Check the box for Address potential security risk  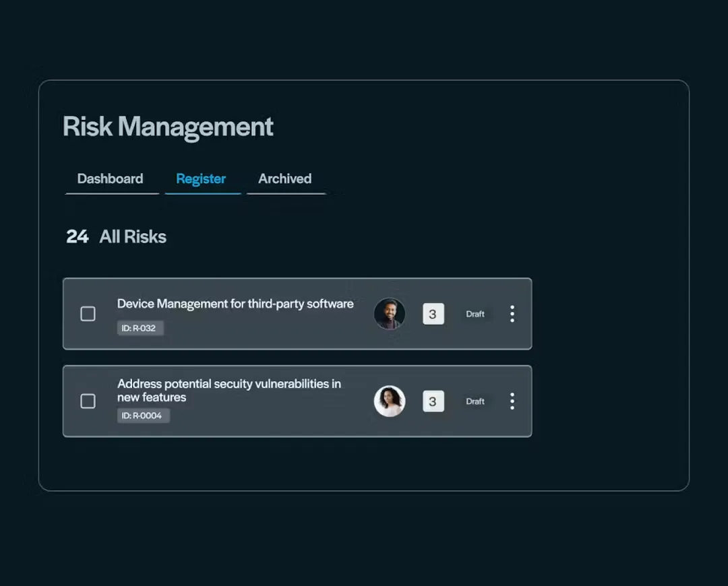pyautogui.click(x=88, y=401)
